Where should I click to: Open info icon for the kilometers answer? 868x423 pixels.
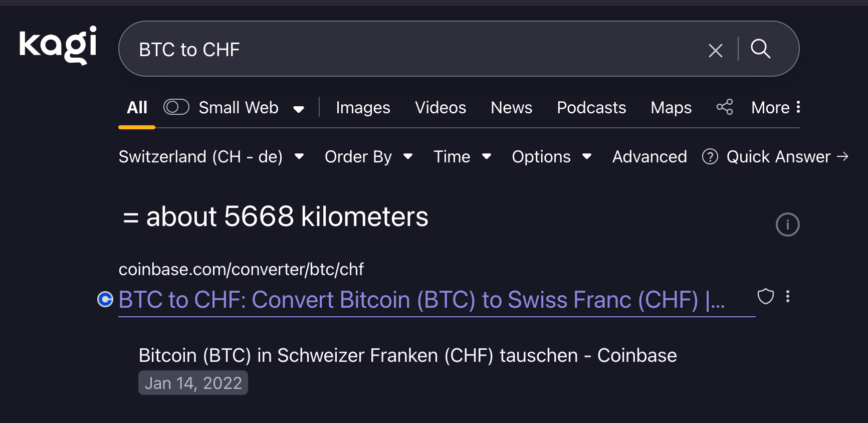click(x=787, y=225)
